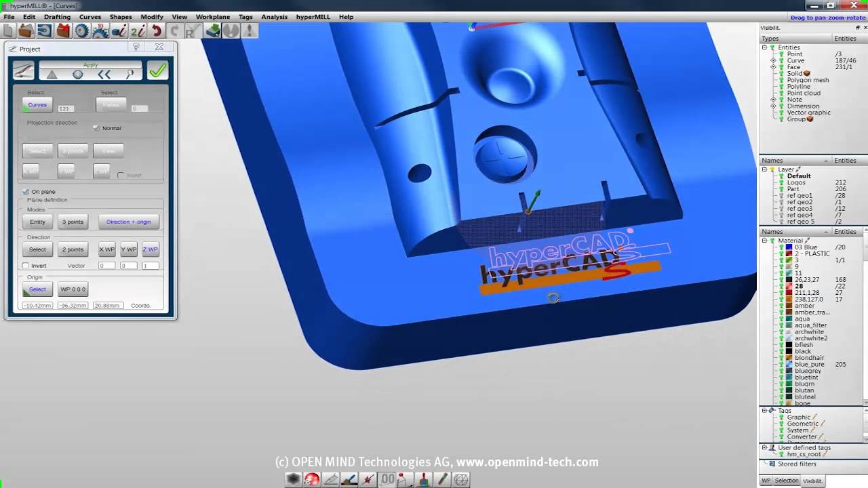Image resolution: width=868 pixels, height=488 pixels.
Task: Expand the Face entity node
Action: (773, 67)
